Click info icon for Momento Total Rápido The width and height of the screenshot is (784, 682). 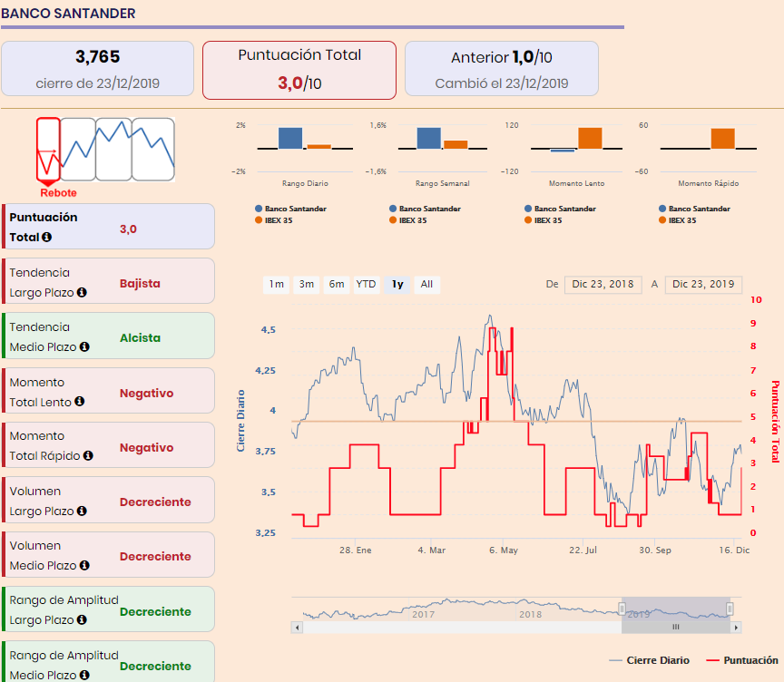pos(88,455)
